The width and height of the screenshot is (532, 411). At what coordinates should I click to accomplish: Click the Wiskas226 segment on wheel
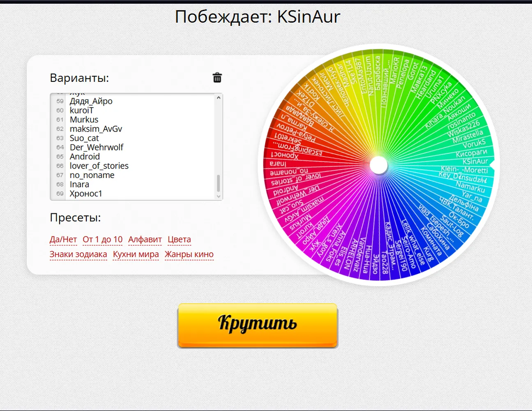click(x=463, y=129)
